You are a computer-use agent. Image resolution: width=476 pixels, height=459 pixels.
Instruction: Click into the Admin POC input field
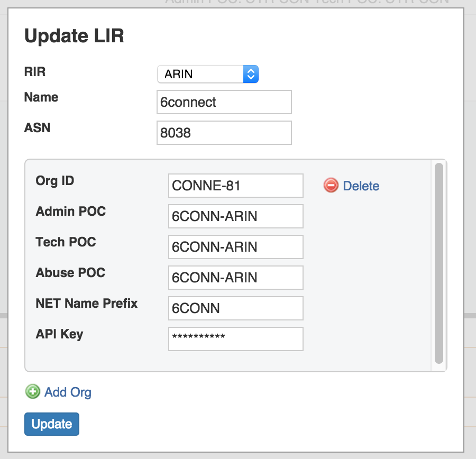point(235,216)
